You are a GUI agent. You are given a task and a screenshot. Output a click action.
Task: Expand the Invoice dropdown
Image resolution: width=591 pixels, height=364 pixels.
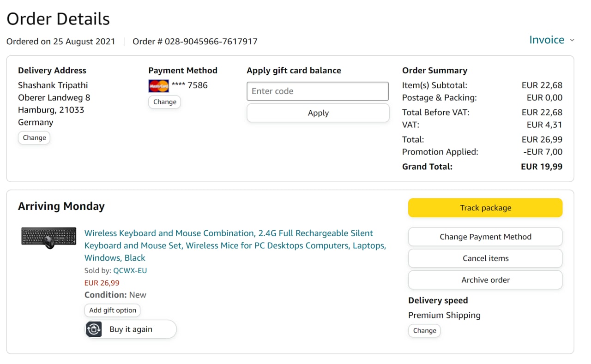547,40
